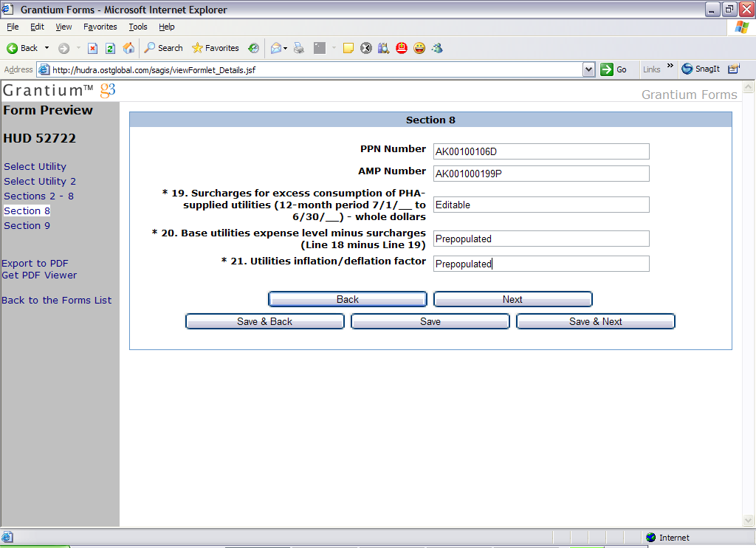Click the line 20 Base utilities field
756x548 pixels.
coord(541,239)
